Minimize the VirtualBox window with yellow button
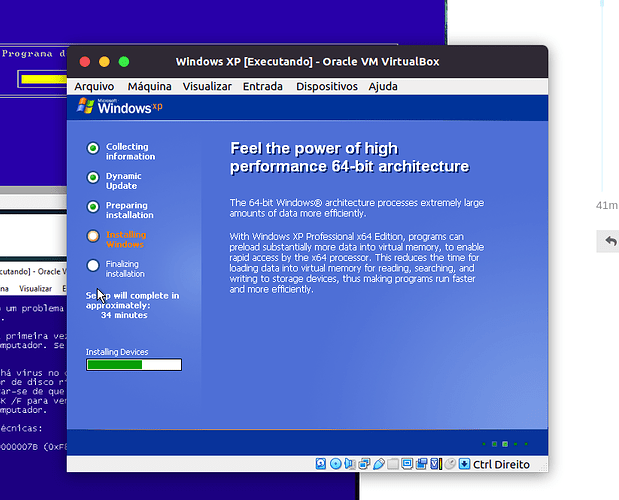This screenshot has width=619, height=500. point(104,62)
